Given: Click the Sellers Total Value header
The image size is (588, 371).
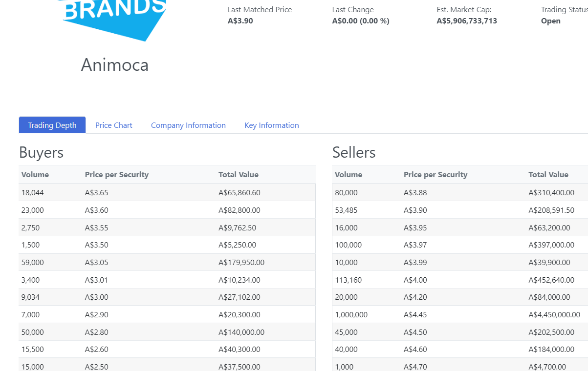Looking at the screenshot, I should click(x=548, y=175).
